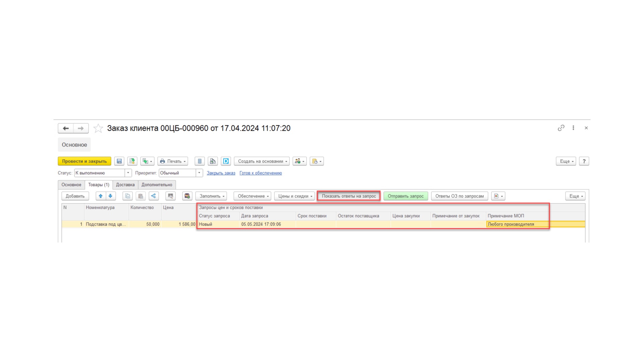Expand the Цены и скидки dropdown
The width and height of the screenshot is (644, 362).
pos(294,196)
